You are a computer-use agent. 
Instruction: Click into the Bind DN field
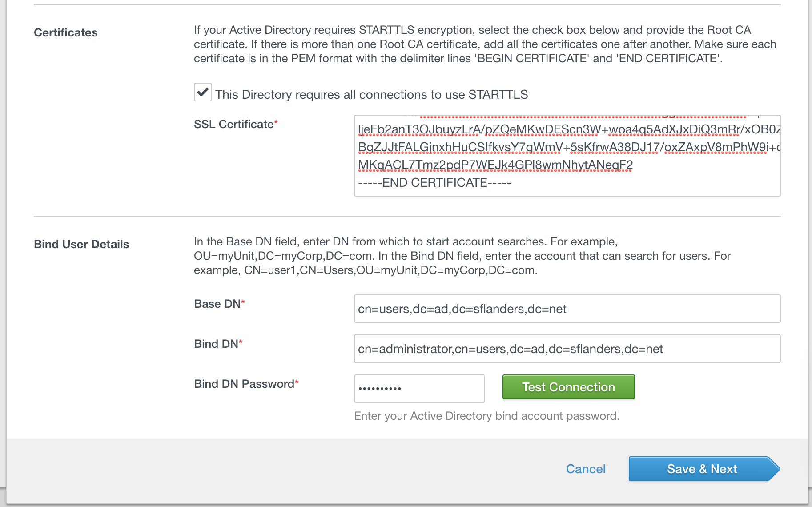[x=567, y=349]
